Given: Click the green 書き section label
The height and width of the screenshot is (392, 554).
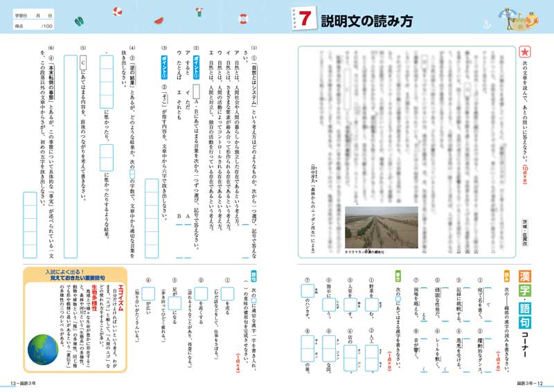Looking at the screenshot, I should [x=397, y=276].
